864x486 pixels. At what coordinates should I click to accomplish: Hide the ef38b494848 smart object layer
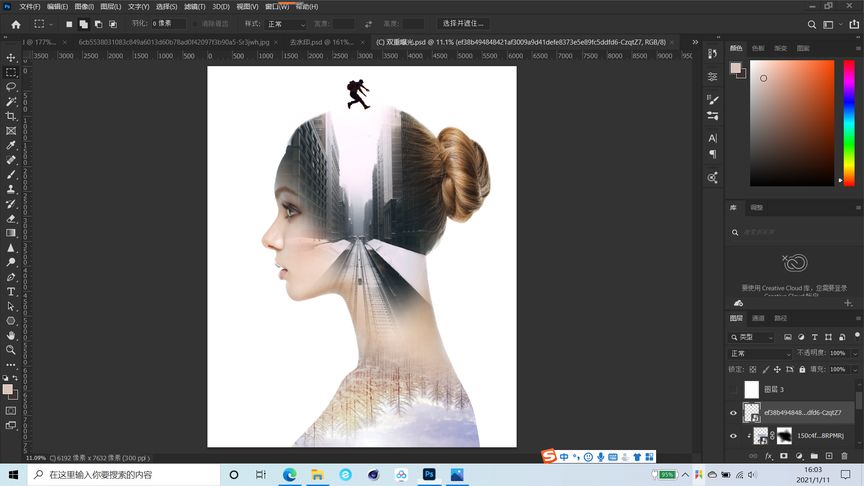(x=733, y=412)
